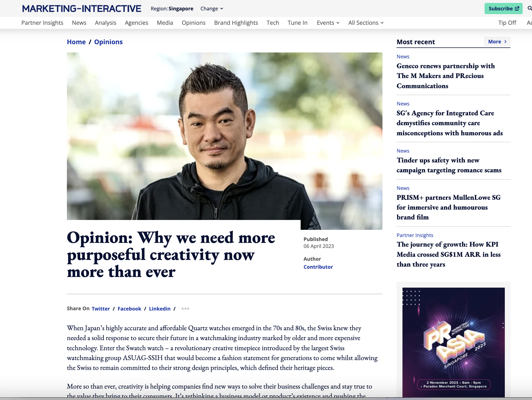Click the search magnifier icon

point(530,8)
